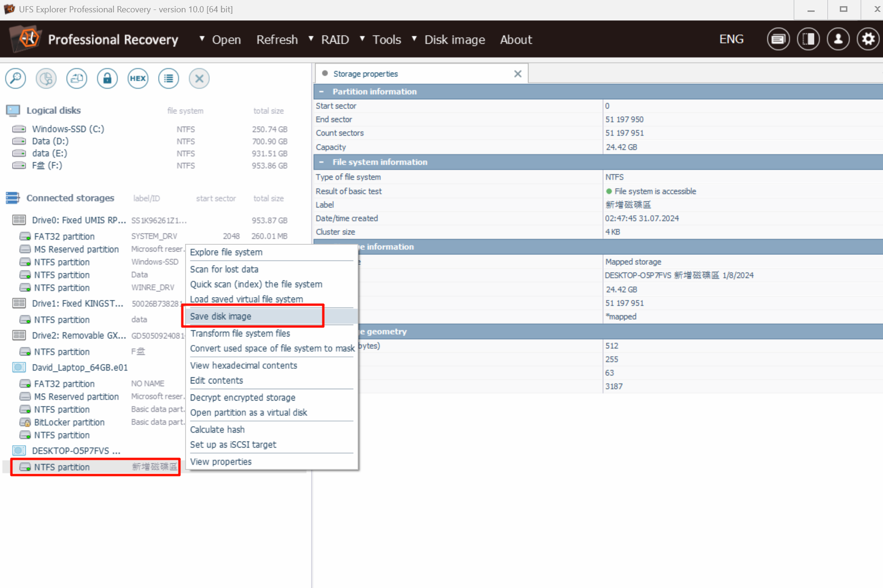Screen dimensions: 883x588
Task: Toggle the panel layout icon in header
Action: coord(808,39)
